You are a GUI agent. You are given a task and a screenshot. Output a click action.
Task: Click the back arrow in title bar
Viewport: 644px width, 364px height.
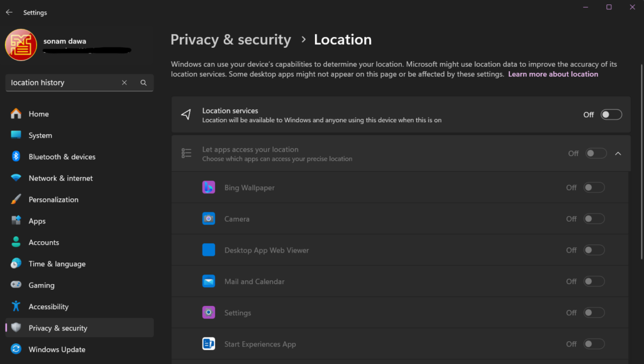coord(9,12)
